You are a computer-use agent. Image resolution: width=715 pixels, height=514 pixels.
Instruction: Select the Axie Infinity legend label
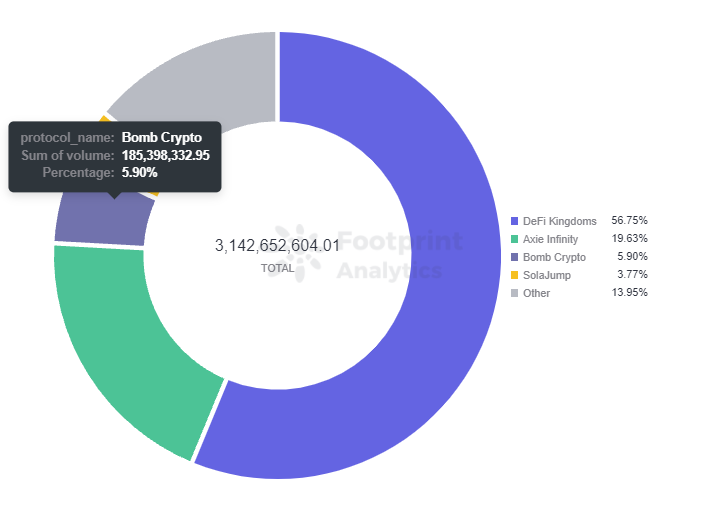[552, 239]
